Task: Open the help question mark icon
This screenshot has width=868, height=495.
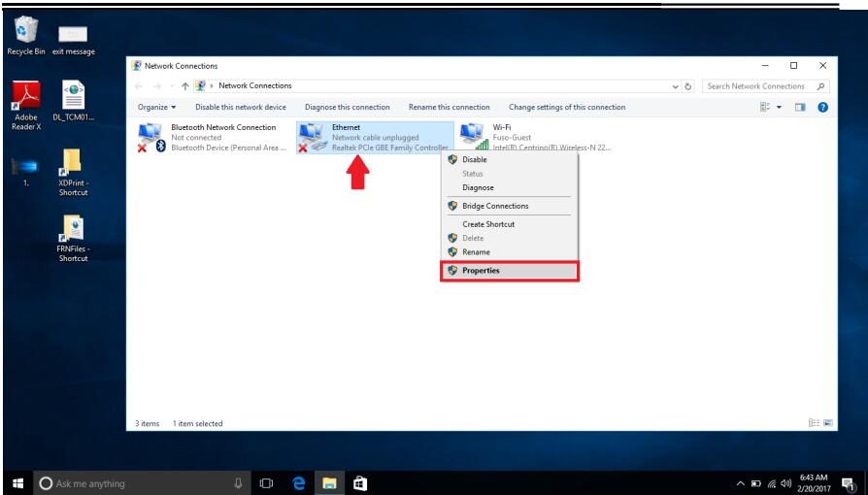Action: pos(824,107)
